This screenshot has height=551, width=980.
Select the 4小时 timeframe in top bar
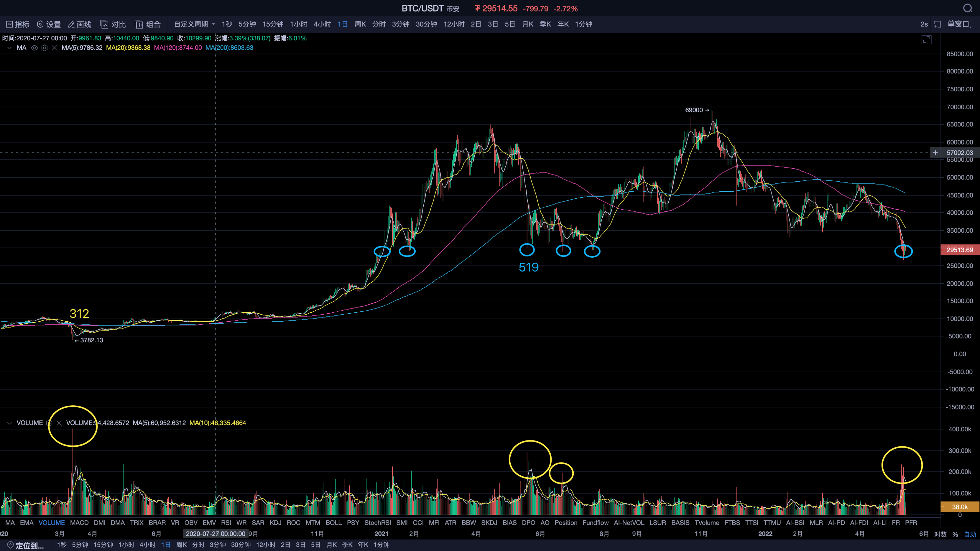(x=322, y=24)
